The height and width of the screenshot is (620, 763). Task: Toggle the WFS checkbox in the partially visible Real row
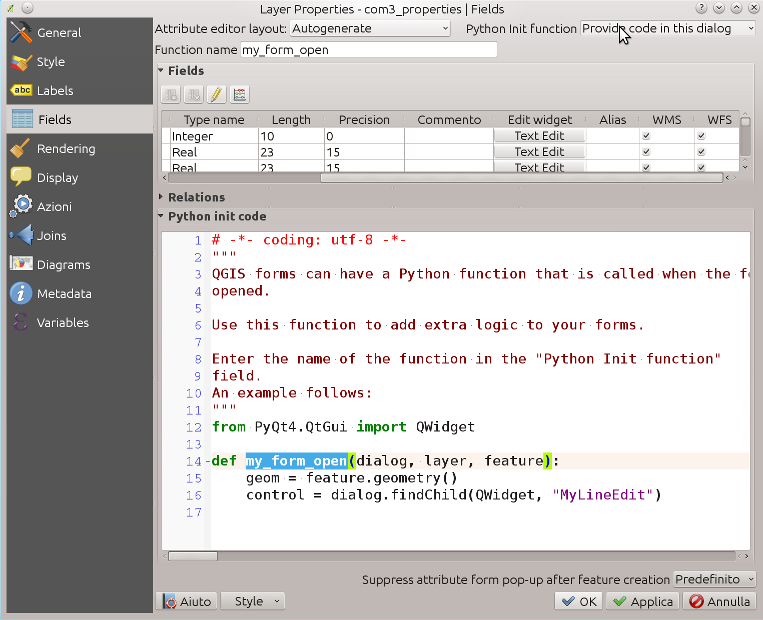pyautogui.click(x=701, y=167)
